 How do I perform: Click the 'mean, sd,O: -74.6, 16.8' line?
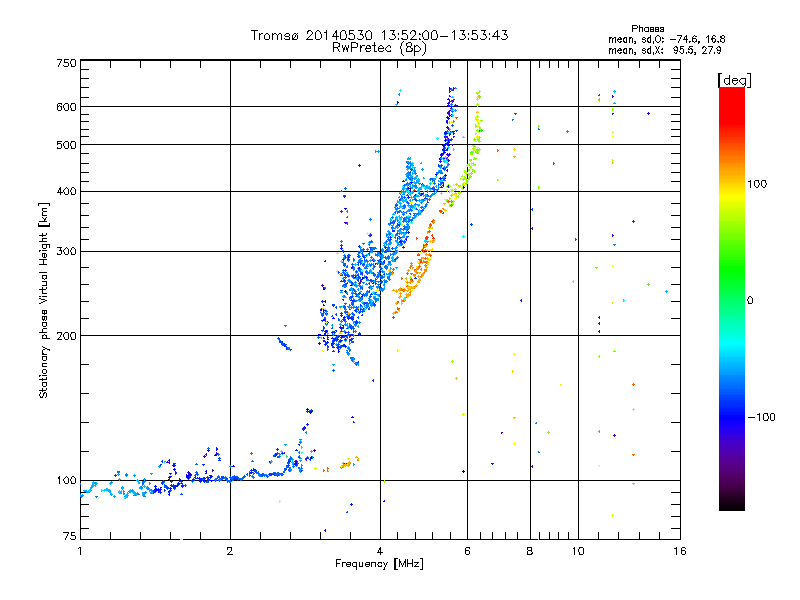pos(666,39)
